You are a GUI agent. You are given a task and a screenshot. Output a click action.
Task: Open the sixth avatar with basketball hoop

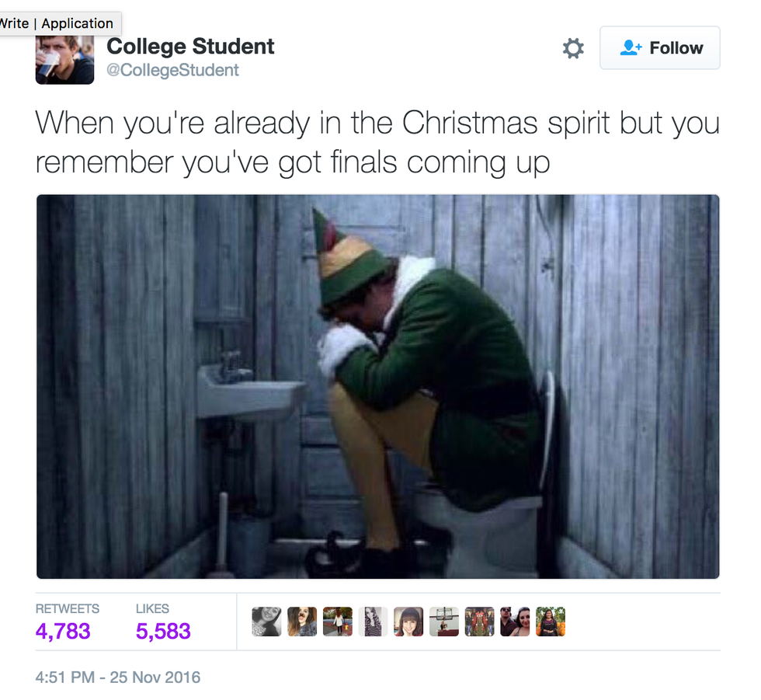444,622
